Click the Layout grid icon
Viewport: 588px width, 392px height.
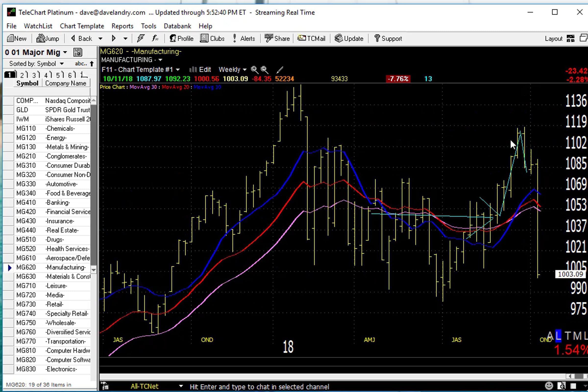coord(571,38)
